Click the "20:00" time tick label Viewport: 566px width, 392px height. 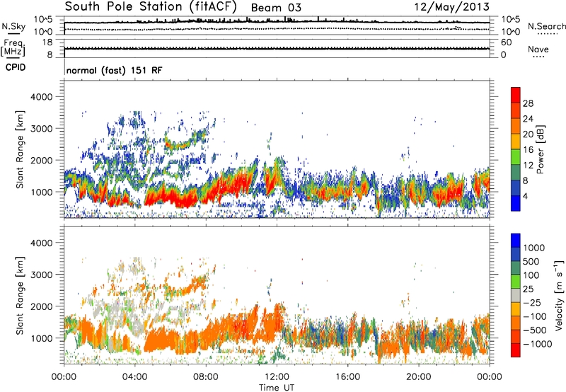(x=418, y=377)
